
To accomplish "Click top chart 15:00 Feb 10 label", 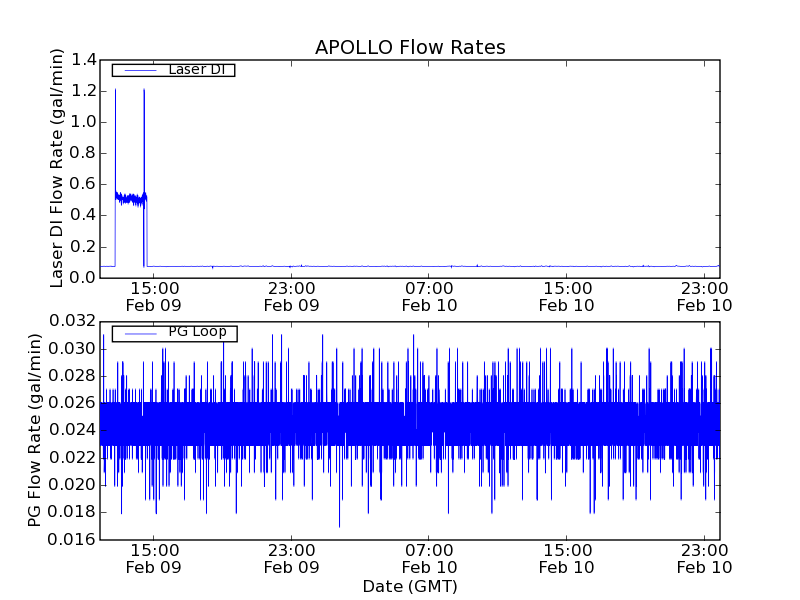I will pyautogui.click(x=567, y=297).
